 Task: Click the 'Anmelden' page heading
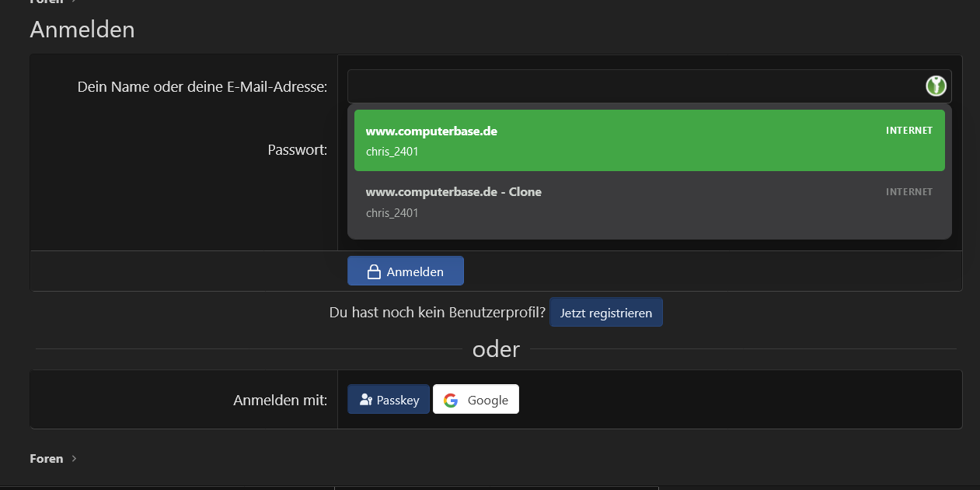tap(82, 30)
